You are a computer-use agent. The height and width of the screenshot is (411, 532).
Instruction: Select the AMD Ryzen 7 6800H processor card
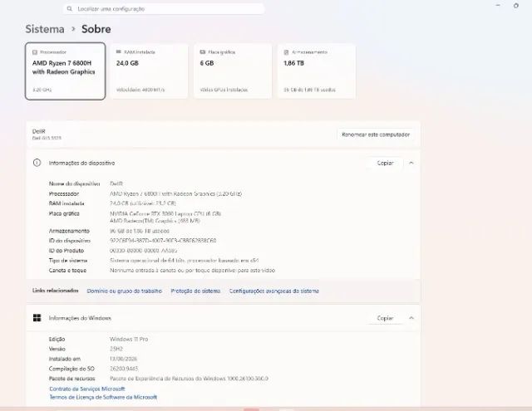click(65, 71)
